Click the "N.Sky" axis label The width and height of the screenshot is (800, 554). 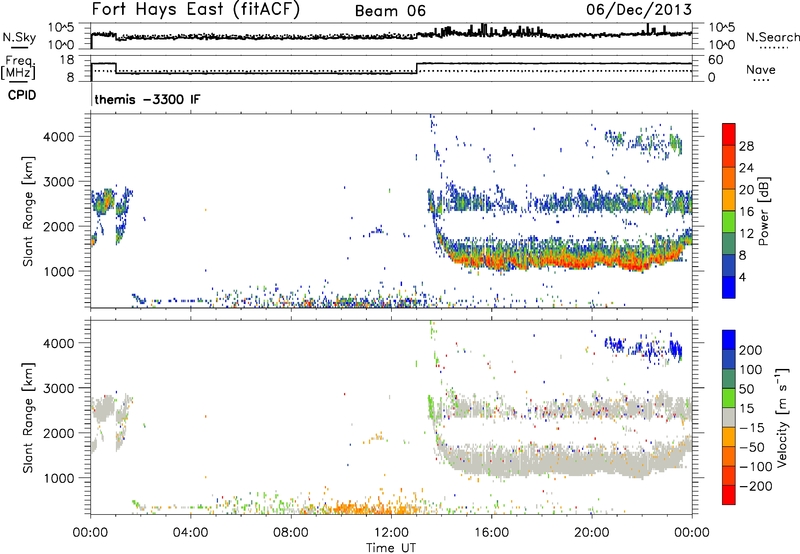tap(19, 37)
